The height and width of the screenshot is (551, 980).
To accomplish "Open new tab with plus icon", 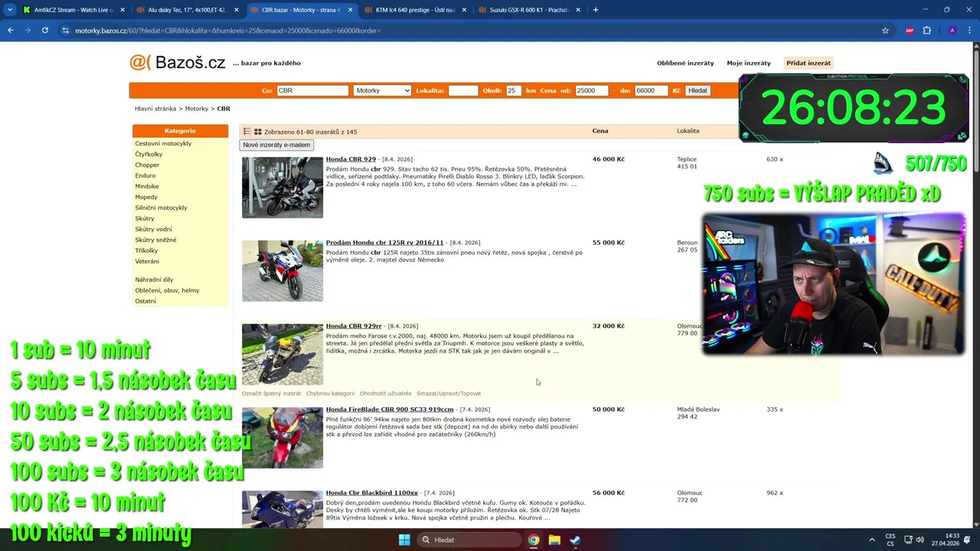I will click(x=596, y=10).
